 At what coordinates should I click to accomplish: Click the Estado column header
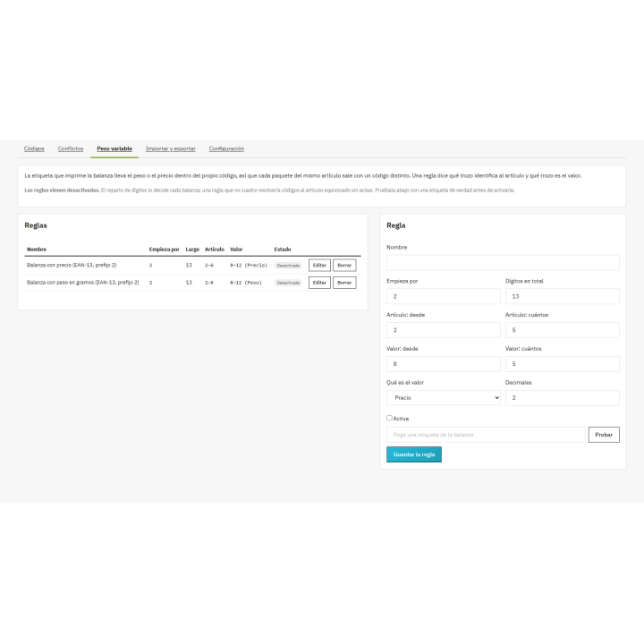coord(283,250)
